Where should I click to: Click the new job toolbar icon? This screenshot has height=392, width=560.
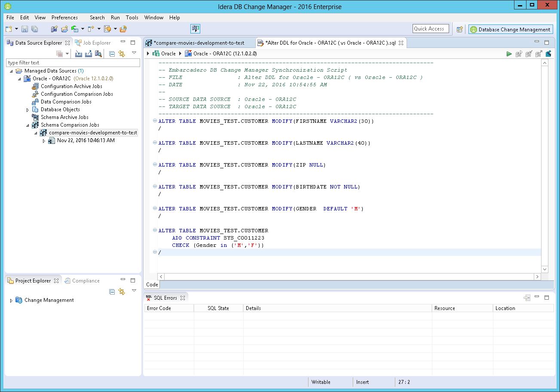pyautogui.click(x=91, y=29)
